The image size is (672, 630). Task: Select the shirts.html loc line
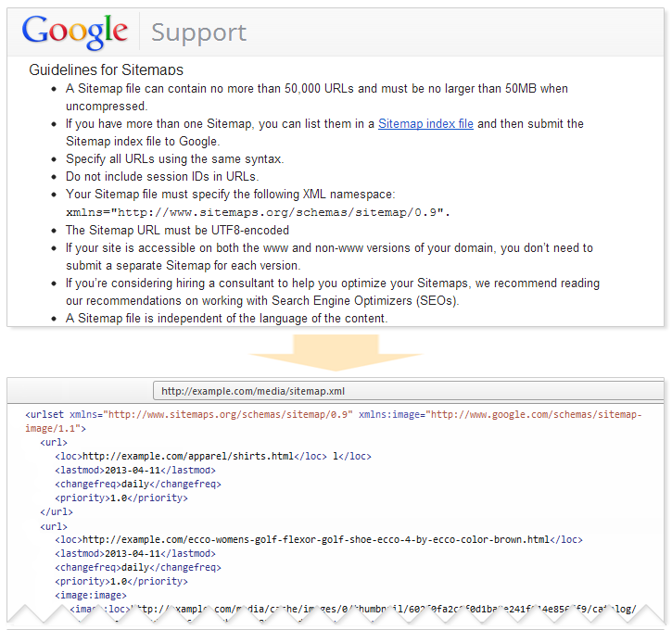pyautogui.click(x=212, y=456)
